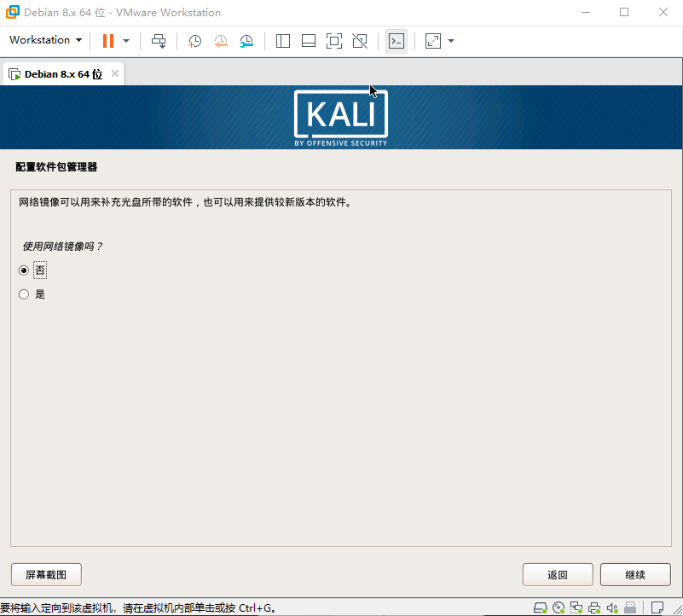683x616 pixels.
Task: Click the 返回 button
Action: pyautogui.click(x=558, y=574)
